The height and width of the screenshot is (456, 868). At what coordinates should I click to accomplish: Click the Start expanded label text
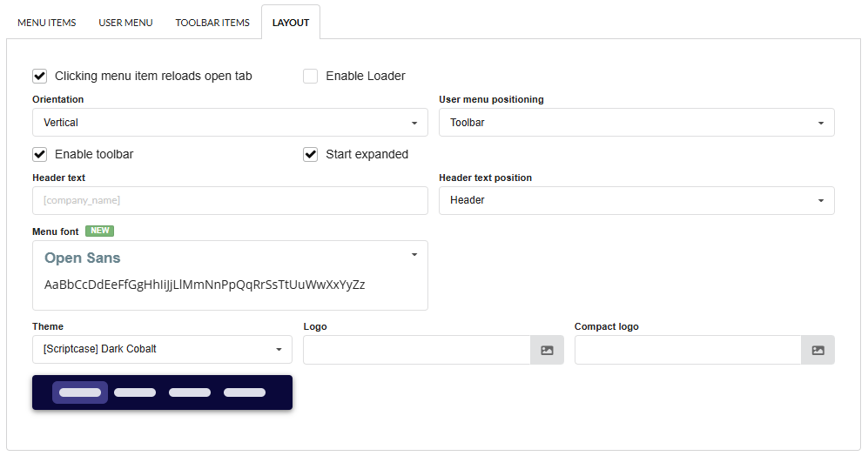pos(367,154)
